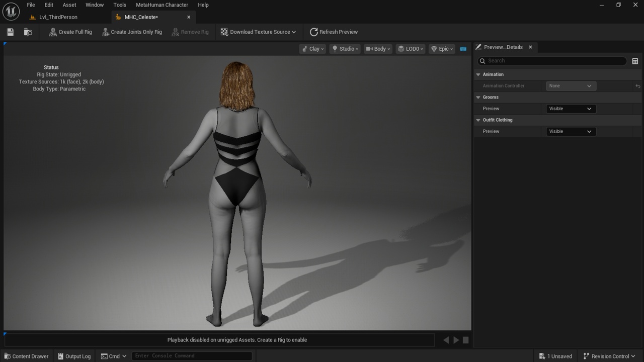Image resolution: width=644 pixels, height=362 pixels.
Task: Open the Output Log
Action: pos(73,356)
